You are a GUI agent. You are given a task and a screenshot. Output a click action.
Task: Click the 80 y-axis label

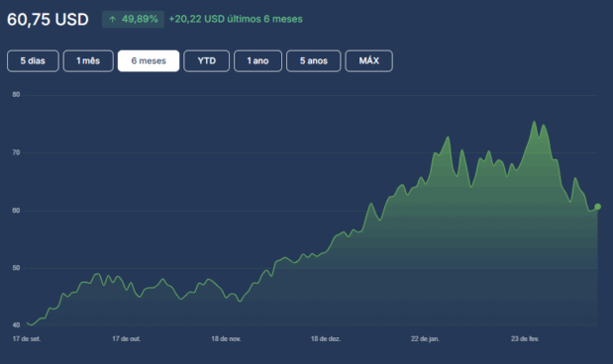tap(16, 95)
